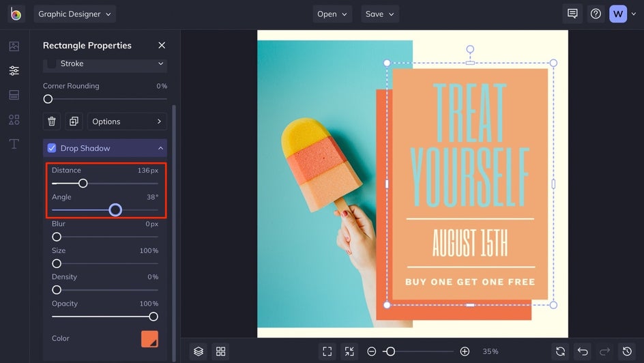Click the fit to screen icon
The height and width of the screenshot is (363, 644).
[327, 351]
